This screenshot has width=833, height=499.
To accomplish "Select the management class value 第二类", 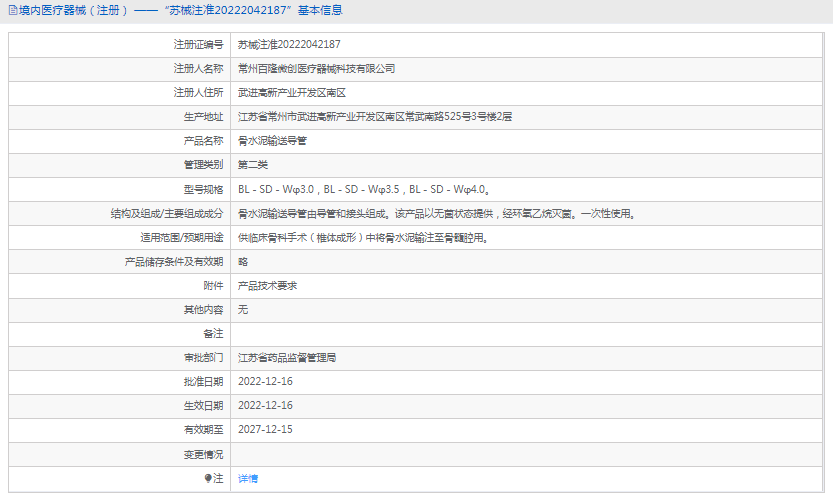I will pos(253,165).
